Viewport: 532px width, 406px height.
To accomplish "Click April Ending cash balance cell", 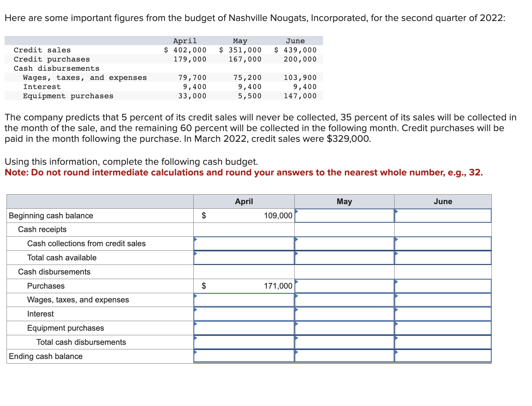I will [244, 356].
